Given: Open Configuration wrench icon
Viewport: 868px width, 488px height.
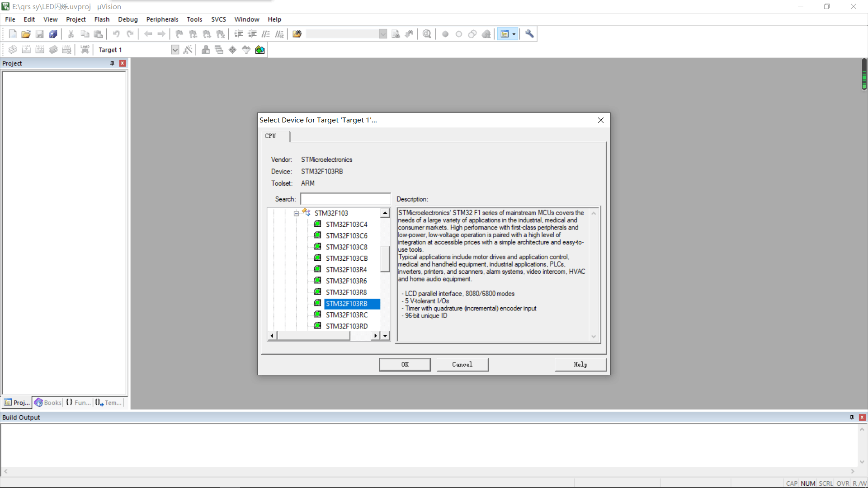Looking at the screenshot, I should point(529,34).
